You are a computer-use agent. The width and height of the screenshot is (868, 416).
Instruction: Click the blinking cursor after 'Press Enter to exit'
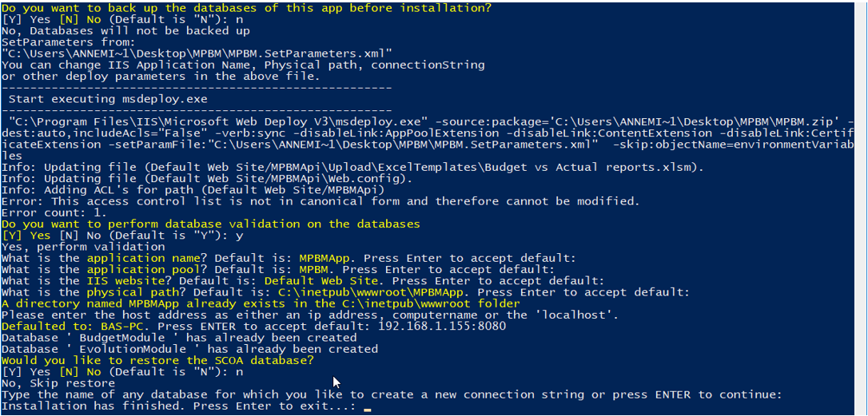(x=367, y=408)
